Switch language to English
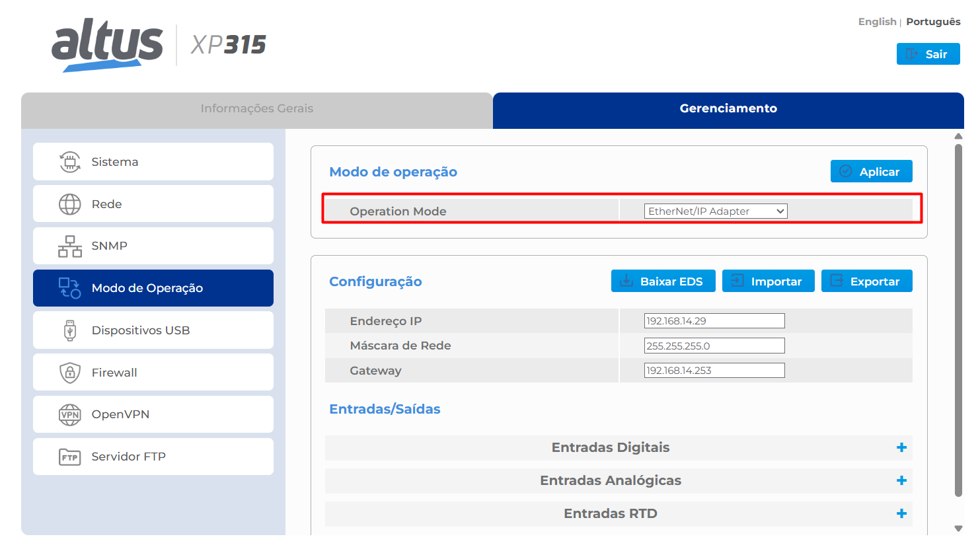The height and width of the screenshot is (555, 980). pos(877,22)
